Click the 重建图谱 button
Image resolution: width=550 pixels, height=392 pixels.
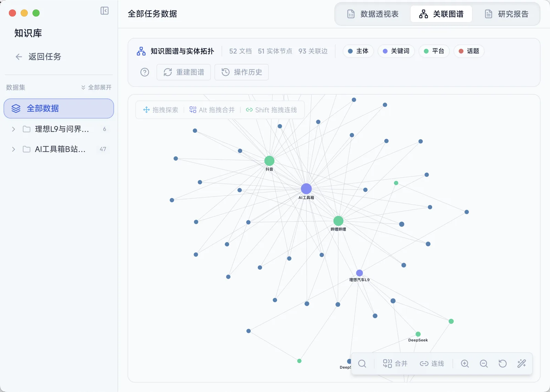pyautogui.click(x=184, y=72)
